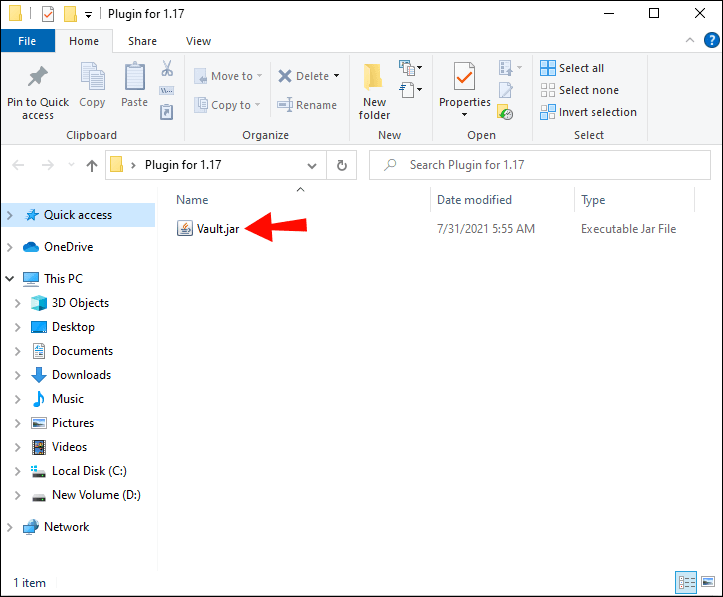Open the Easy access dropdown
The width and height of the screenshot is (723, 597).
(410, 89)
